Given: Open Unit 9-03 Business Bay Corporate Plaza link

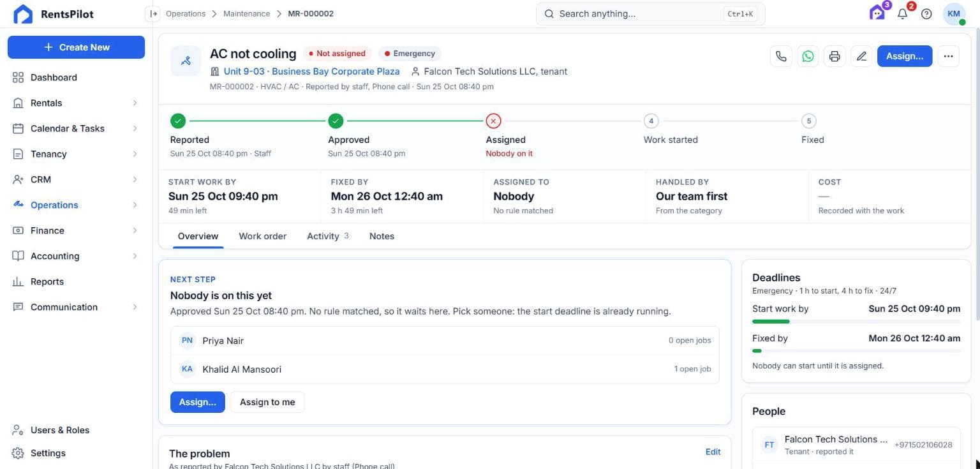Looking at the screenshot, I should [311, 71].
